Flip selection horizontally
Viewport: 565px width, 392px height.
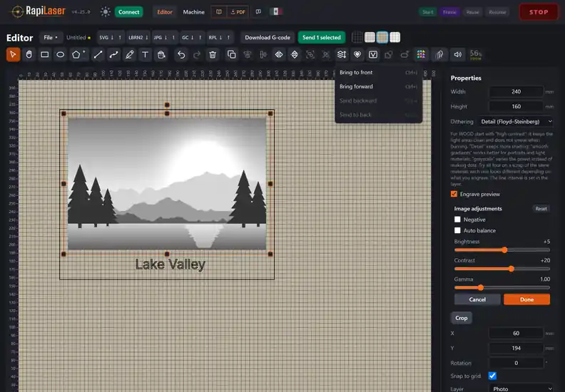pyautogui.click(x=279, y=55)
